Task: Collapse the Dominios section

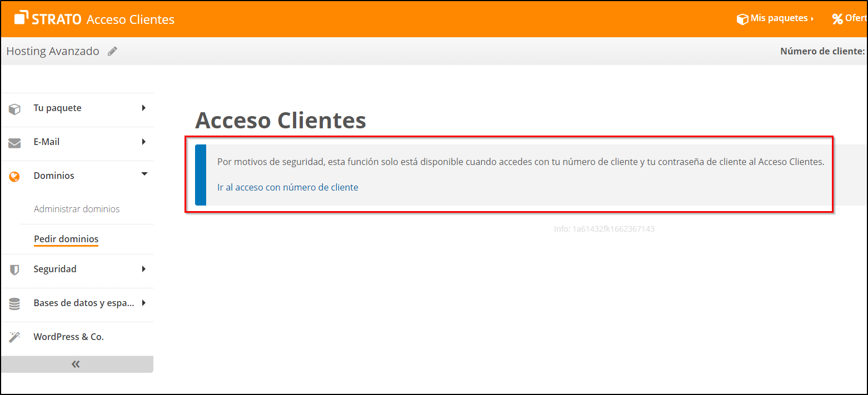Action: point(144,174)
